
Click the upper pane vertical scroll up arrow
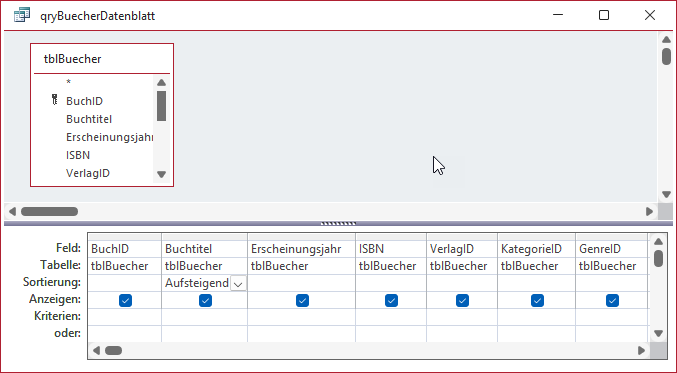(666, 40)
